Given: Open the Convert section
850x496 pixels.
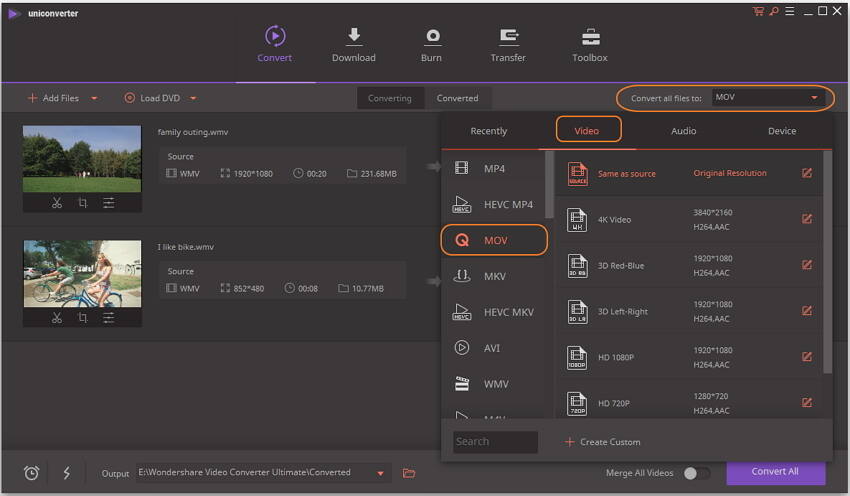Looking at the screenshot, I should 275,44.
